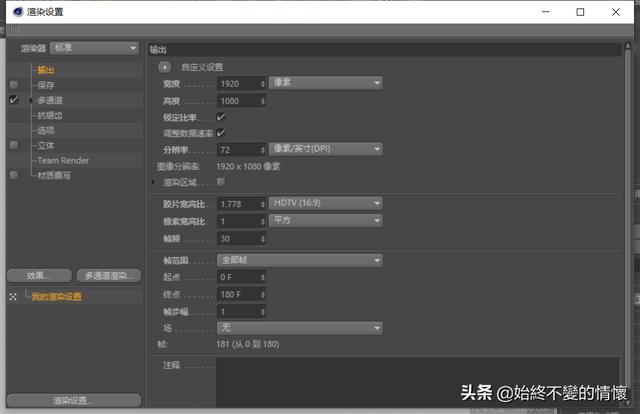Minimize the 渲染设置 window
This screenshot has width=640, height=414.
tap(545, 12)
